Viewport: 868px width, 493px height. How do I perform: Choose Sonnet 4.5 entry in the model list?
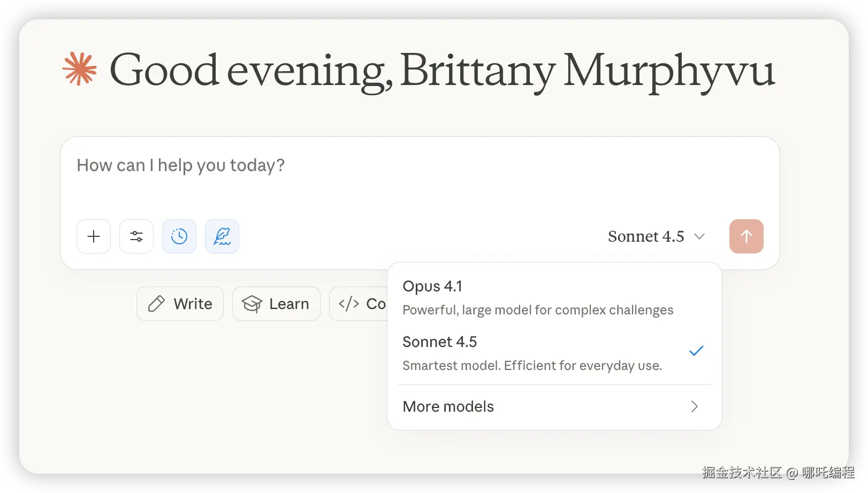(439, 342)
